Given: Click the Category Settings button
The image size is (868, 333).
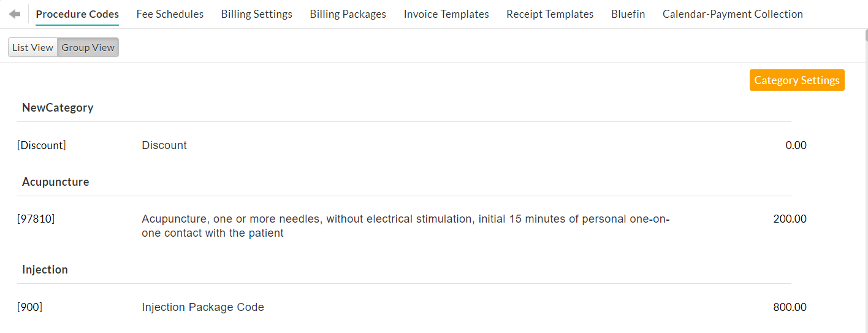Looking at the screenshot, I should click(x=796, y=80).
